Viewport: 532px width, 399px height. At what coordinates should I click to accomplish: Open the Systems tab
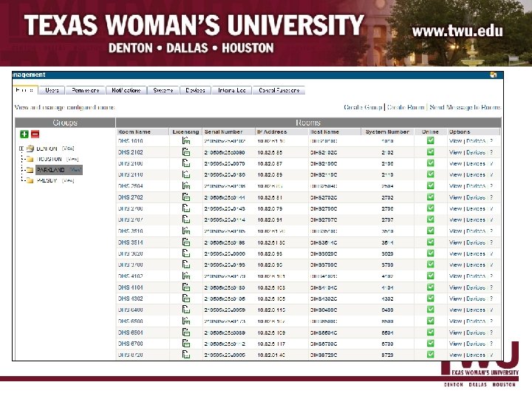click(163, 90)
